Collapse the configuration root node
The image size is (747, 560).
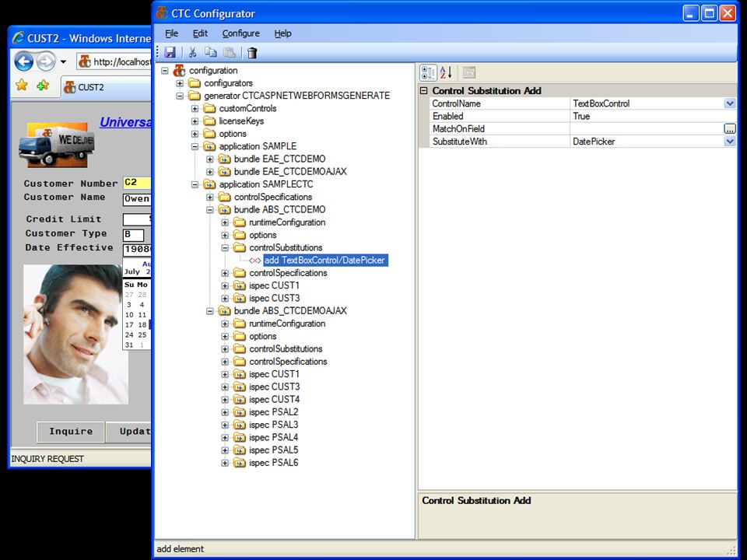pyautogui.click(x=165, y=71)
